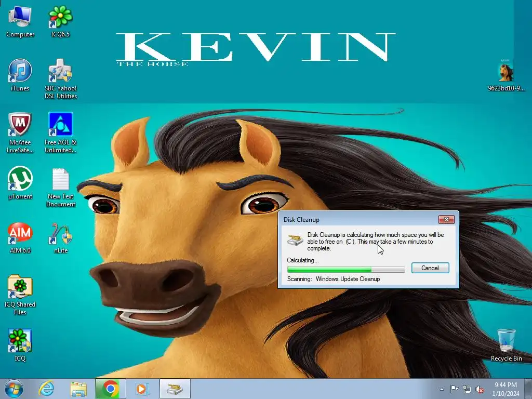Open Windows Media Player from taskbar
This screenshot has width=532, height=399.
click(x=142, y=389)
